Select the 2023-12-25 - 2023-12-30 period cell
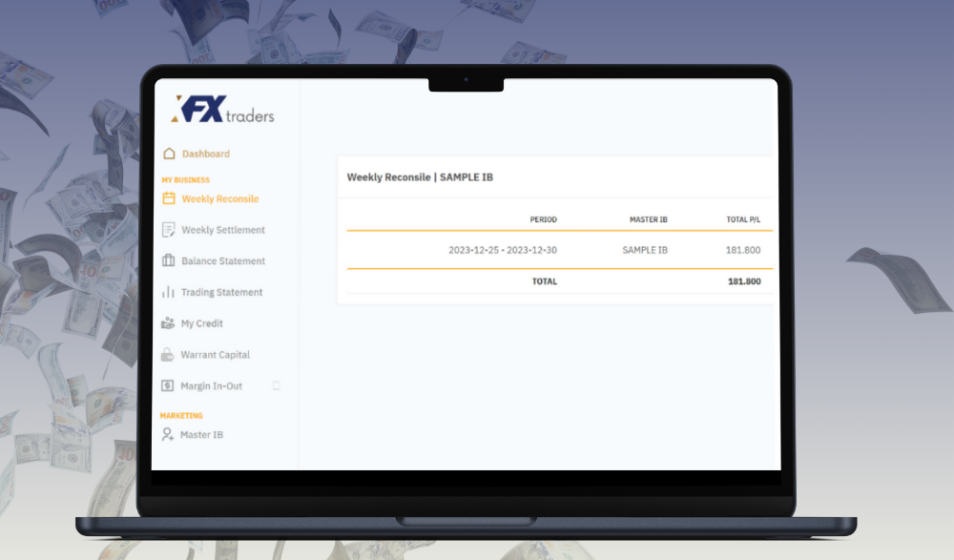954x560 pixels. 503,250
